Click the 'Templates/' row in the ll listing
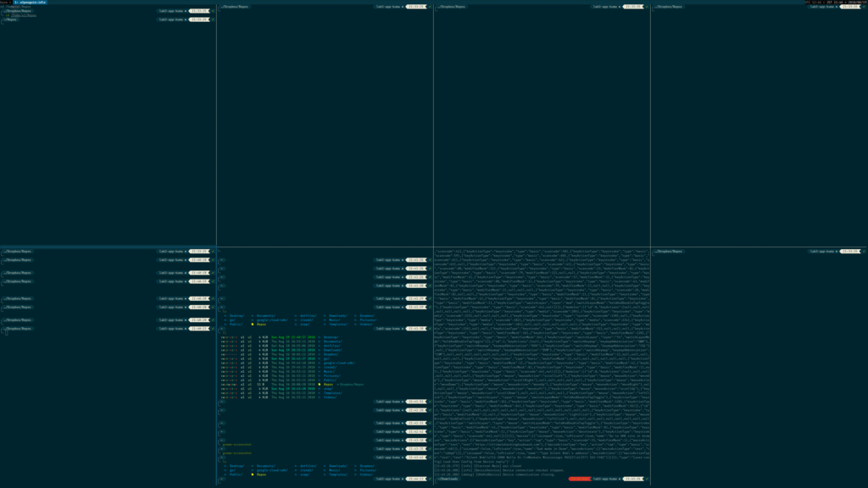This screenshot has height=488, width=868. pyautogui.click(x=281, y=393)
